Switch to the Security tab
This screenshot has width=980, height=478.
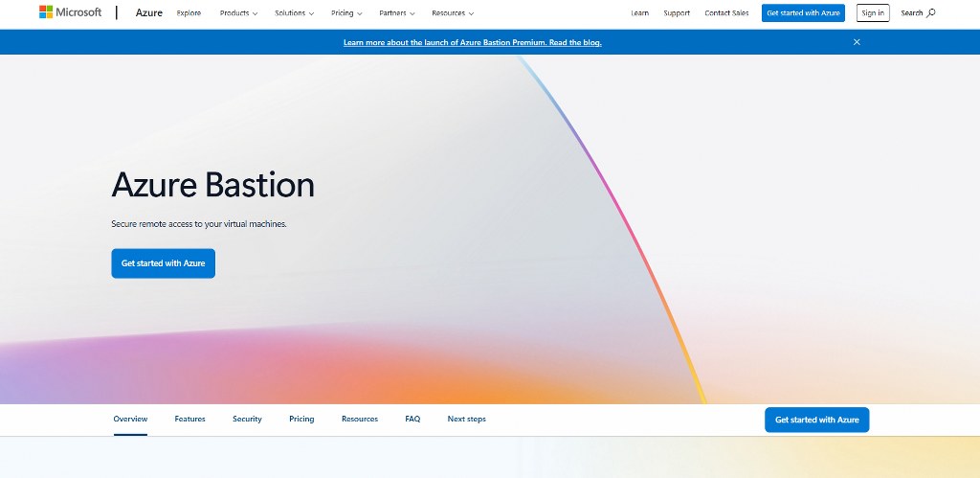click(x=247, y=420)
